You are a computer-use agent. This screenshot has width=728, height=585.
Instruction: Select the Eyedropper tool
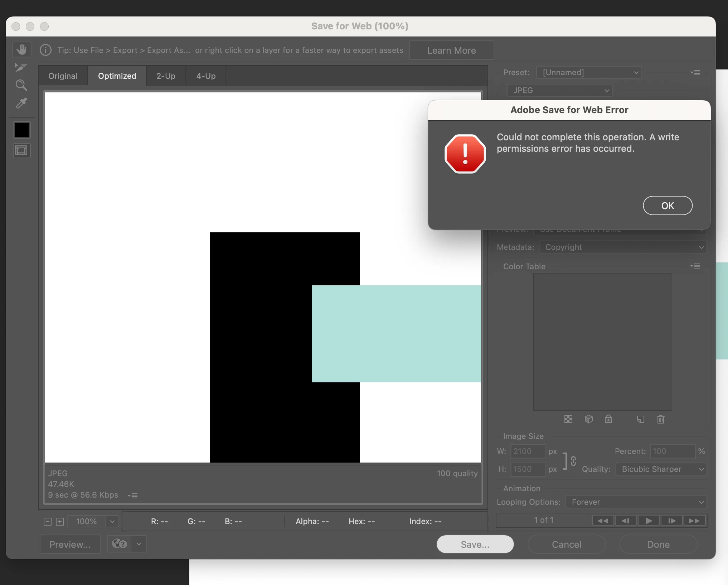point(21,103)
